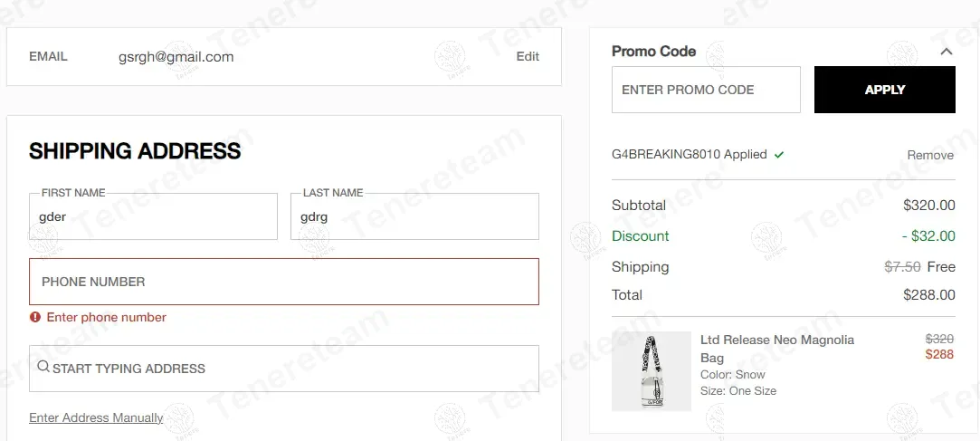
Task: Click green checkmark beside applied promo code
Action: point(779,155)
